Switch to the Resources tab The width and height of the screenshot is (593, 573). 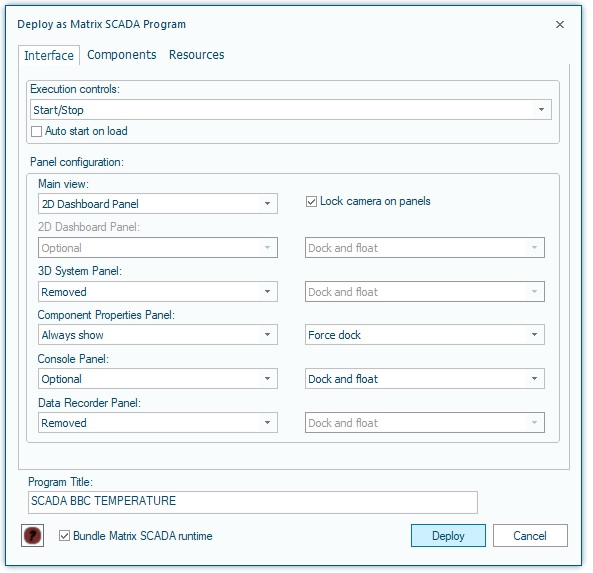(x=196, y=55)
